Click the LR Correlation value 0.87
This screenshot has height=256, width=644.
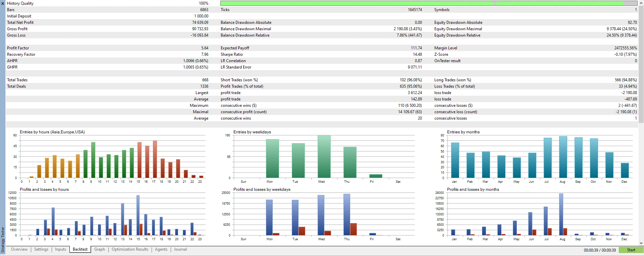point(418,61)
